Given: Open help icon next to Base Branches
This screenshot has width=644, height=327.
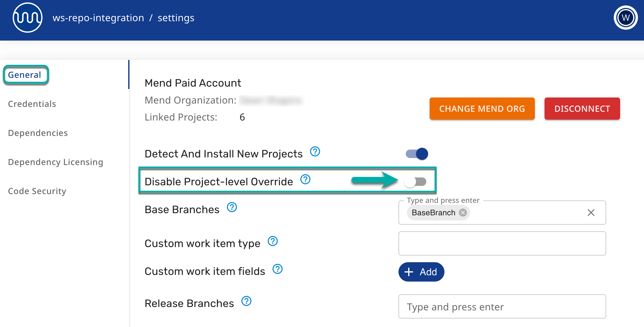Looking at the screenshot, I should 232,207.
